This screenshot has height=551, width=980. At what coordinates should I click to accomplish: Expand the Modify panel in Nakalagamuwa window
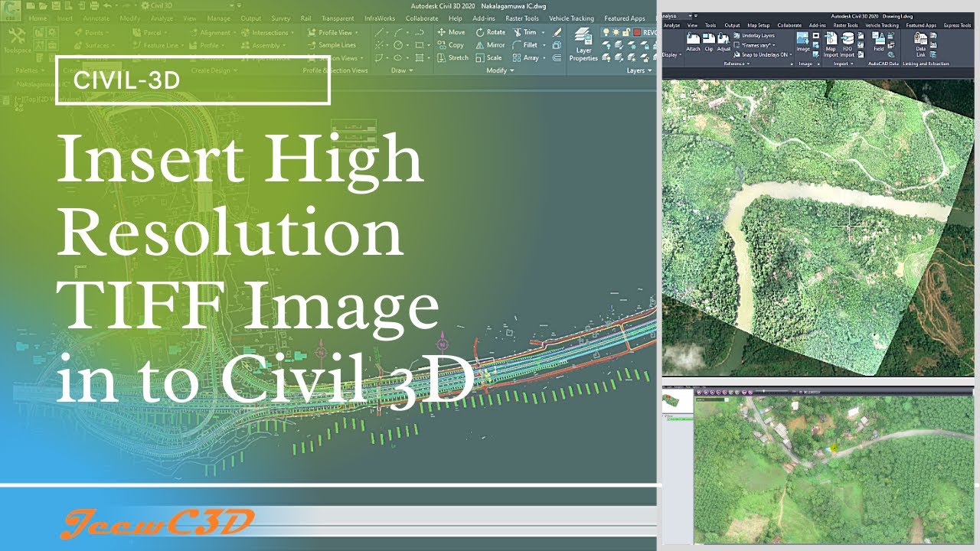[501, 70]
